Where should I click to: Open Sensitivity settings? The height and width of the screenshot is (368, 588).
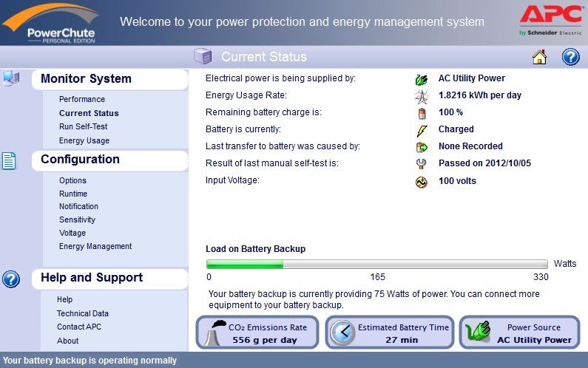pyautogui.click(x=77, y=219)
